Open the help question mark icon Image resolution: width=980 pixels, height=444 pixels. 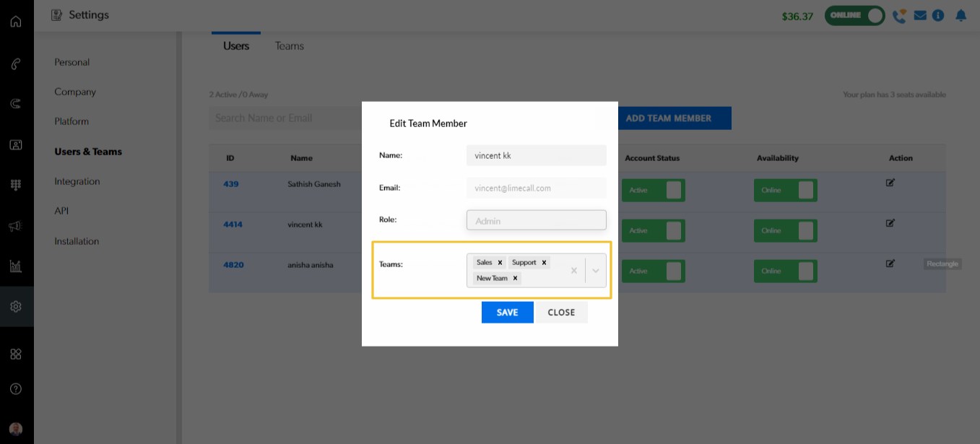16,389
